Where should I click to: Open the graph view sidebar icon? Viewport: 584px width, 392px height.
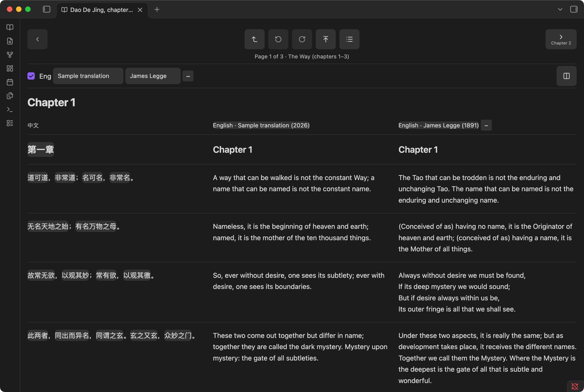click(x=10, y=55)
